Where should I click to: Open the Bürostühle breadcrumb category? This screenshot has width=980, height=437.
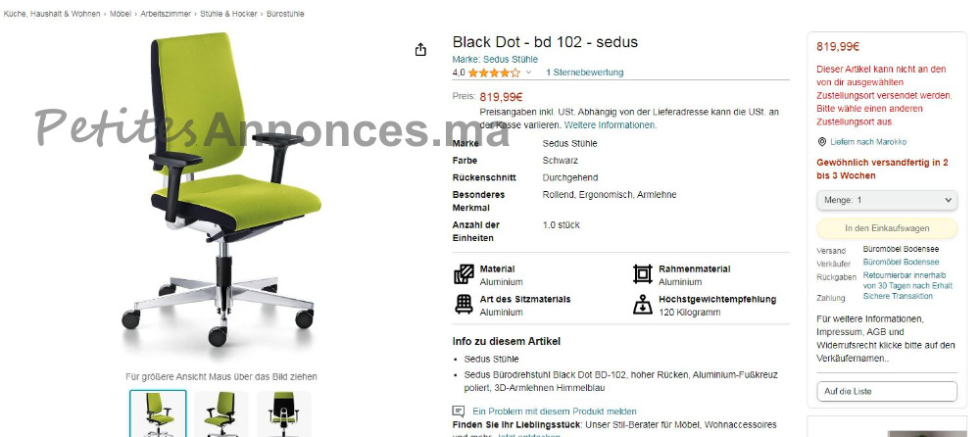[285, 14]
